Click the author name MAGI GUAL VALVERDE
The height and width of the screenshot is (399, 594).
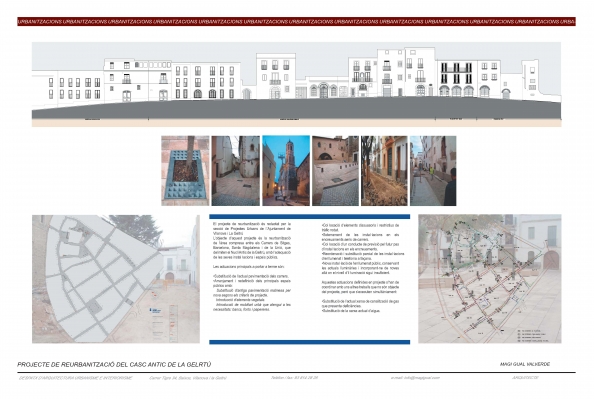click(x=525, y=364)
